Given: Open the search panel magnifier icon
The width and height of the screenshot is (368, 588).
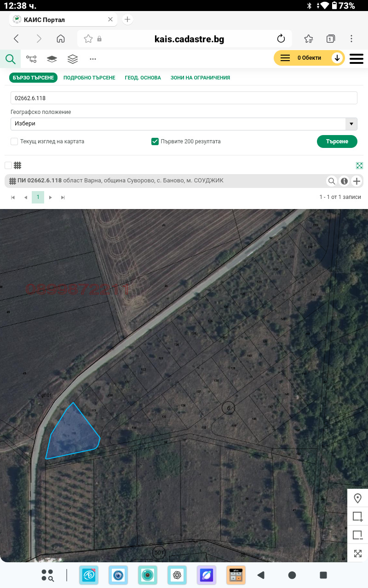Looking at the screenshot, I should coord(10,59).
